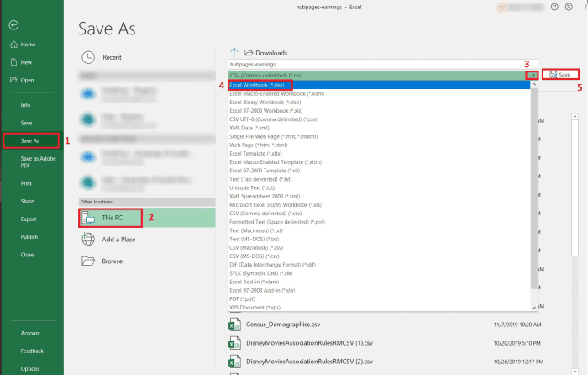Click the frowning face feedback icon

tap(569, 7)
